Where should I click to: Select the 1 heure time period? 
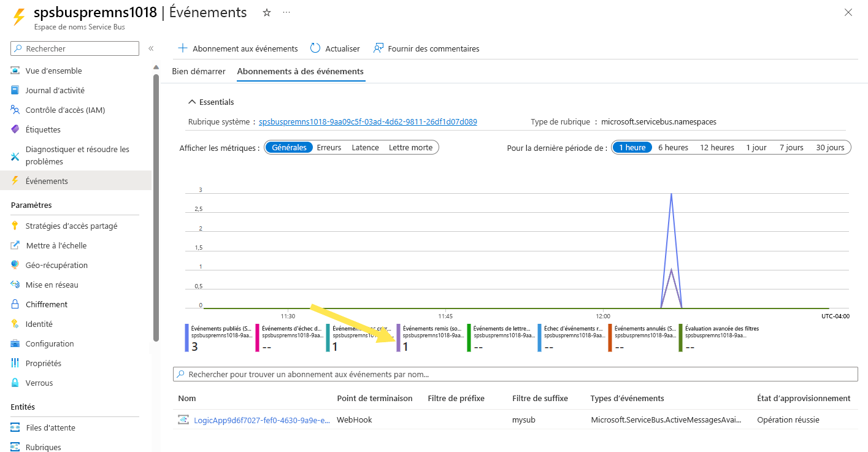632,147
